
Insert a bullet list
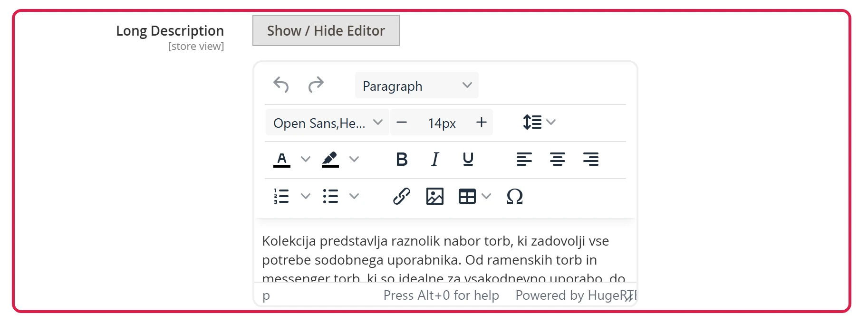pyautogui.click(x=330, y=196)
